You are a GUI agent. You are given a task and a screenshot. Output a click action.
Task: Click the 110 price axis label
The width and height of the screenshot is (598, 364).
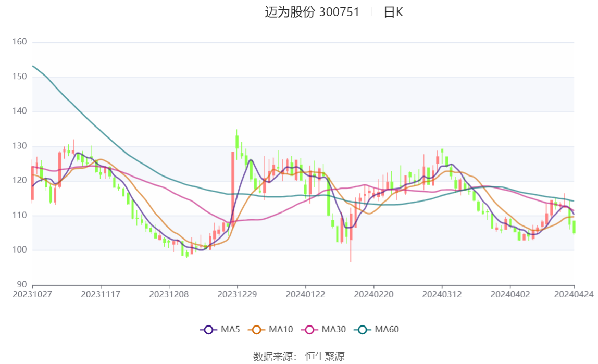point(19,216)
